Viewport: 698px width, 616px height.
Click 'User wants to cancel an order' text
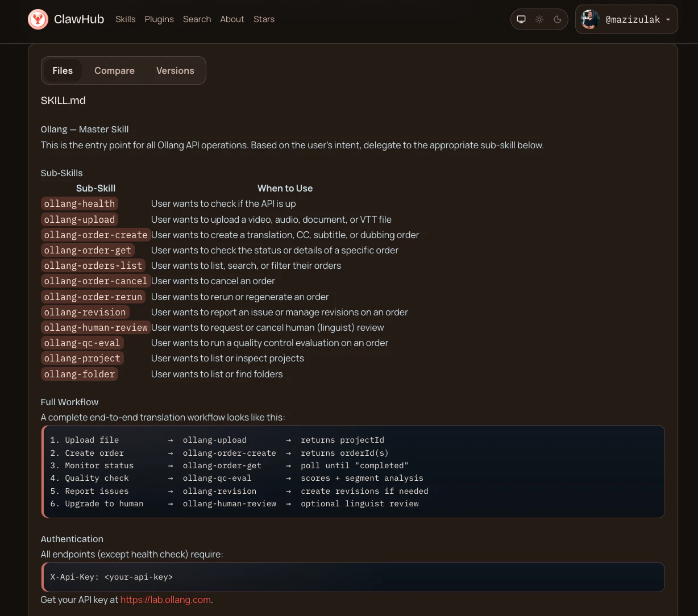[x=213, y=281]
